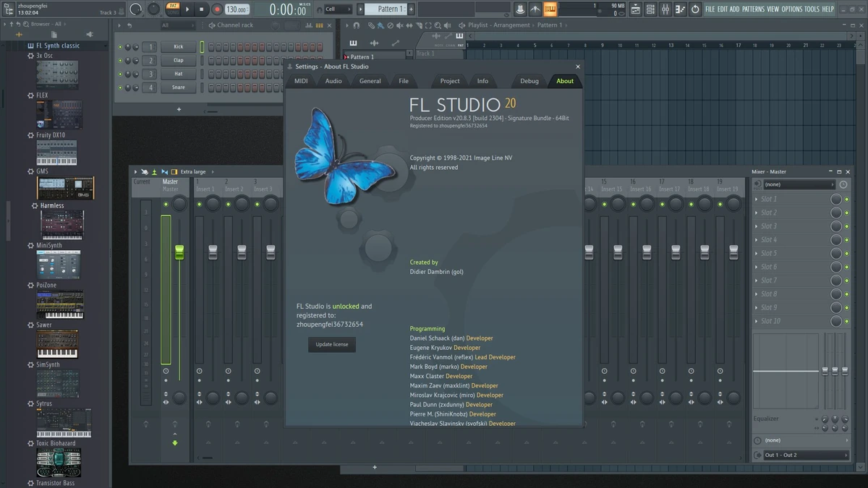Click the Update license button

tap(332, 344)
